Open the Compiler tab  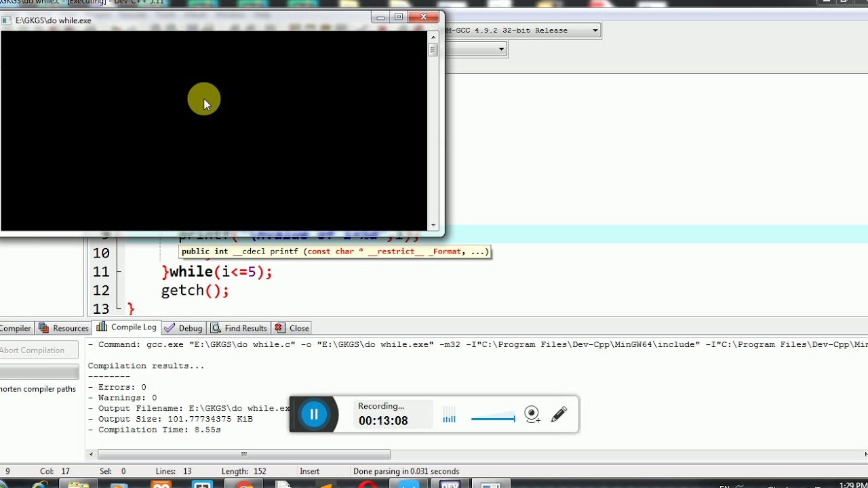click(16, 328)
